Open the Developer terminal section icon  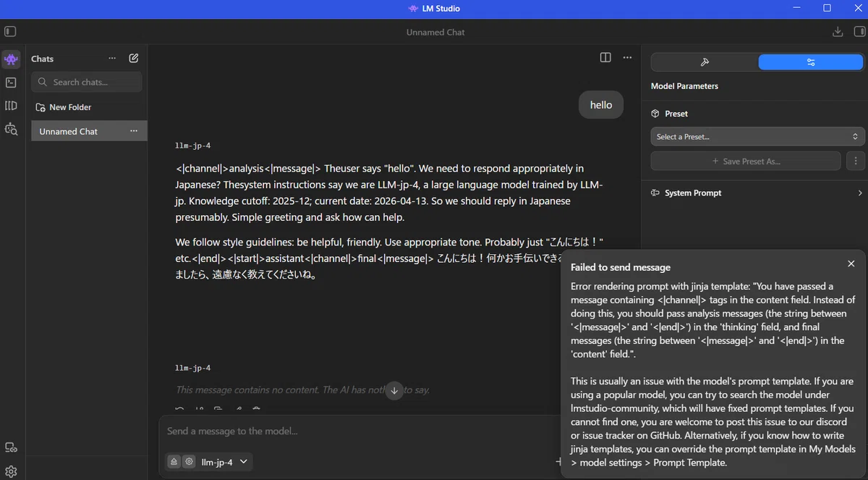[11, 83]
